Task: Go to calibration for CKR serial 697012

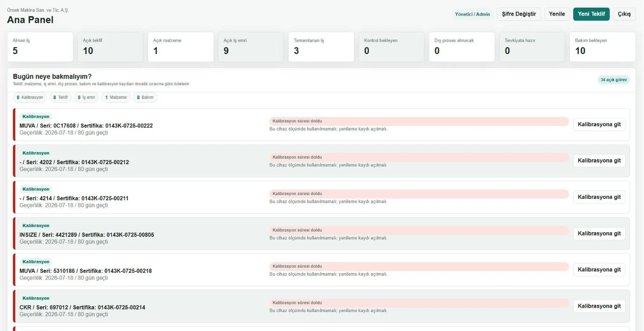Action: coord(599,306)
